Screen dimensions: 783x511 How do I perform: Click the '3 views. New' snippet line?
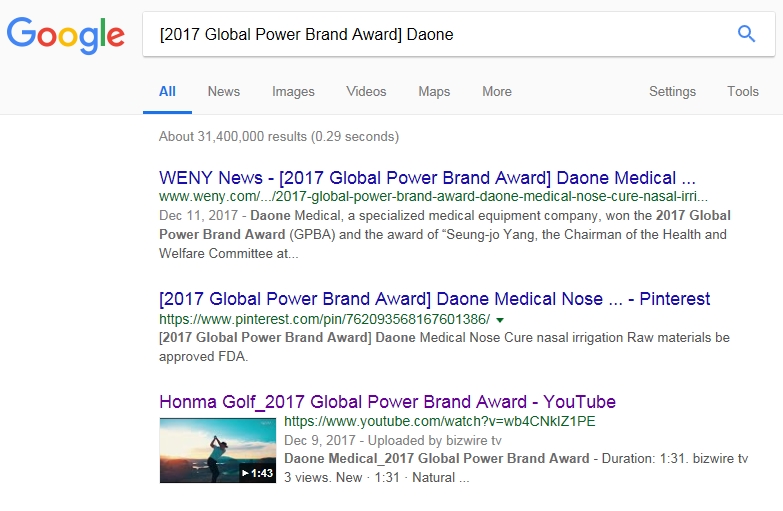click(x=377, y=478)
